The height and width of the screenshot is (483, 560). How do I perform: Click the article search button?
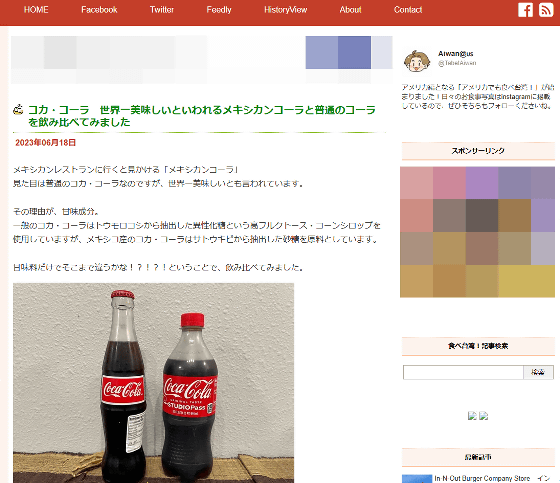click(538, 372)
